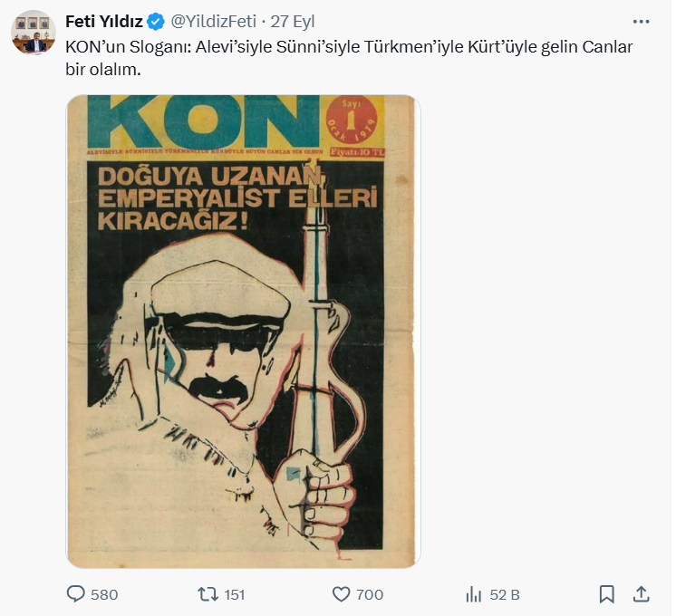Click Feti Yıldız's profile avatar
The height and width of the screenshot is (616, 676).
pos(34,33)
